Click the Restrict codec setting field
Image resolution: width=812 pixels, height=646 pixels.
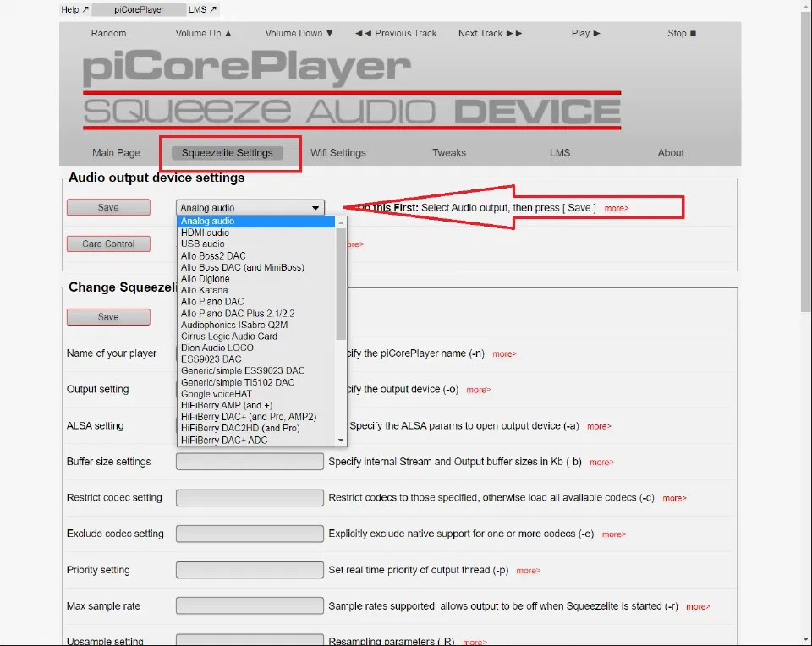pos(250,497)
